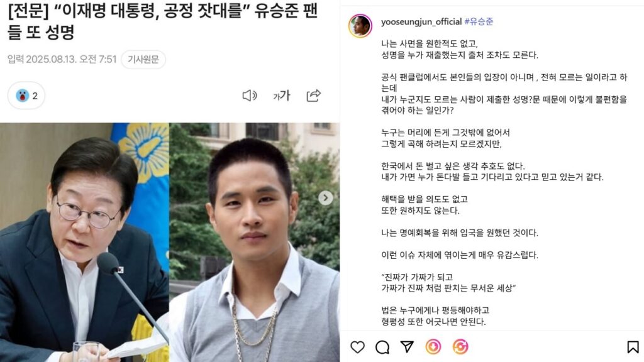
Task: Click the orange repost circle icon
Action: (x=460, y=347)
